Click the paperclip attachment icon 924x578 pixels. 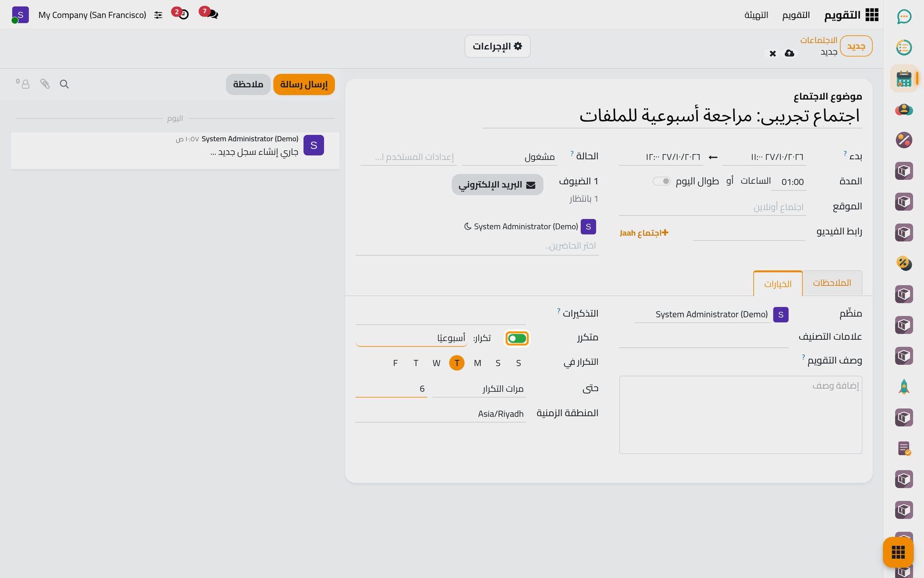point(45,84)
